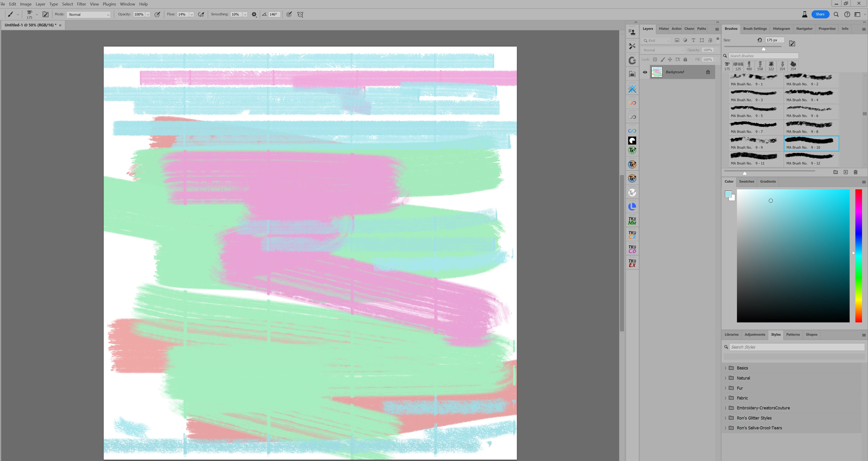868x461 pixels.
Task: Create a new brush
Action: (x=846, y=172)
